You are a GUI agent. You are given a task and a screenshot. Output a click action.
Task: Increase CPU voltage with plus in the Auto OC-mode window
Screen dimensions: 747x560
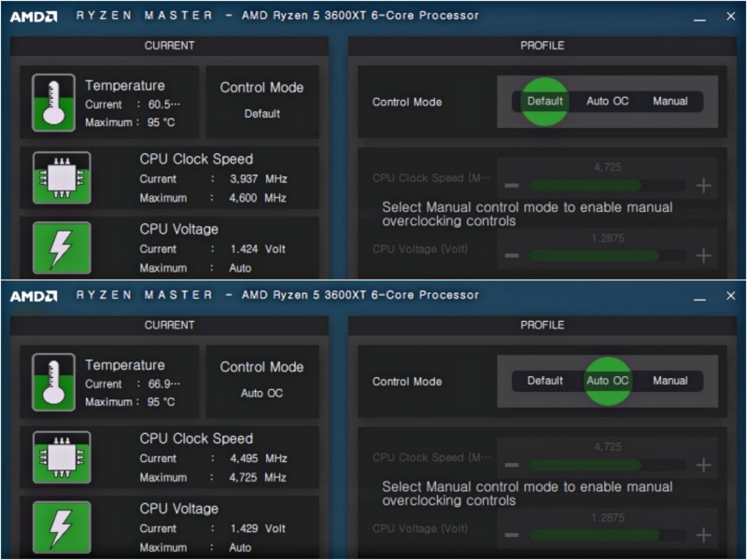pyautogui.click(x=704, y=535)
